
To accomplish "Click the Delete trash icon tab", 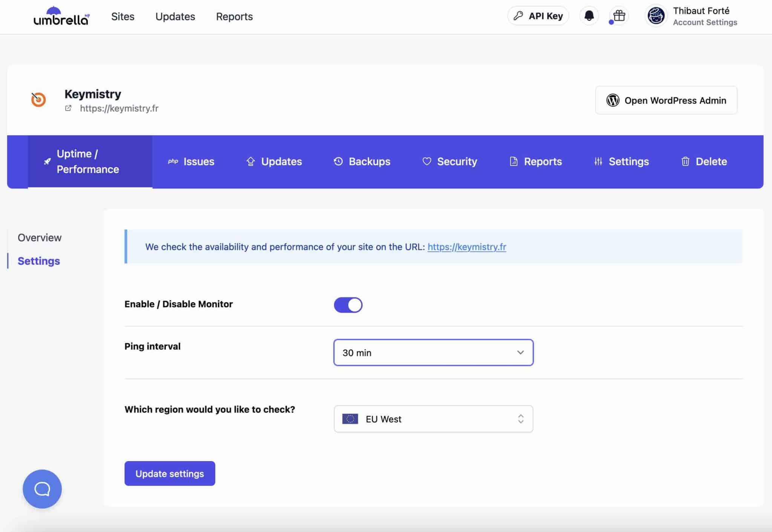I will click(x=704, y=162).
